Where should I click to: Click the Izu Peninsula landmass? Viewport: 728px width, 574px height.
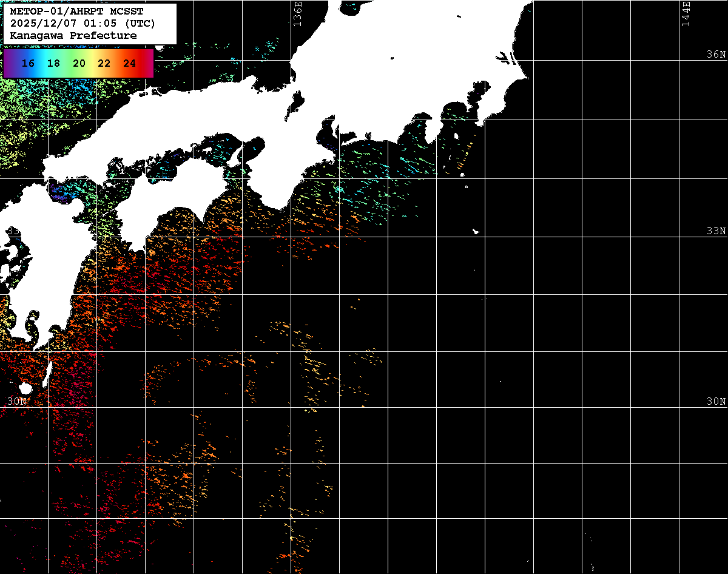pos(432,129)
